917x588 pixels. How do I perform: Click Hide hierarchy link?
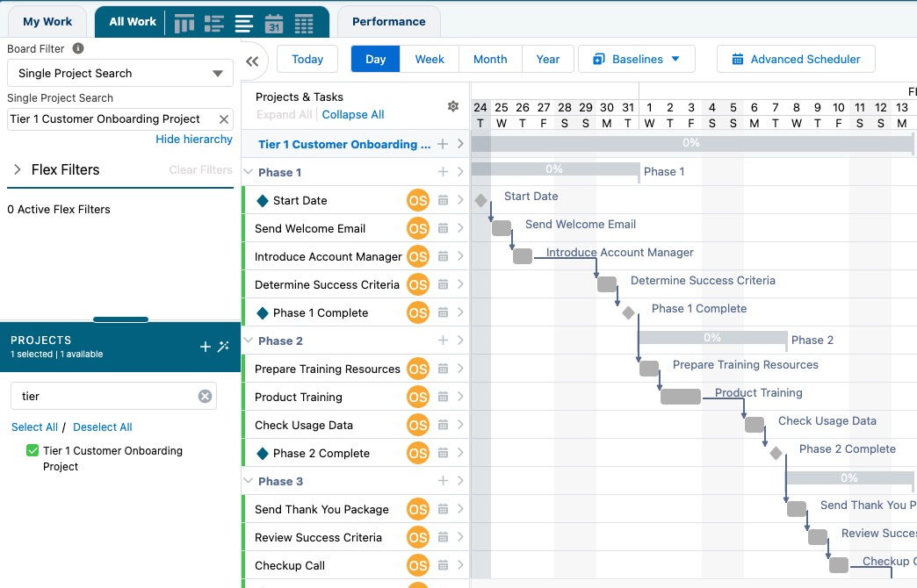[x=193, y=140]
